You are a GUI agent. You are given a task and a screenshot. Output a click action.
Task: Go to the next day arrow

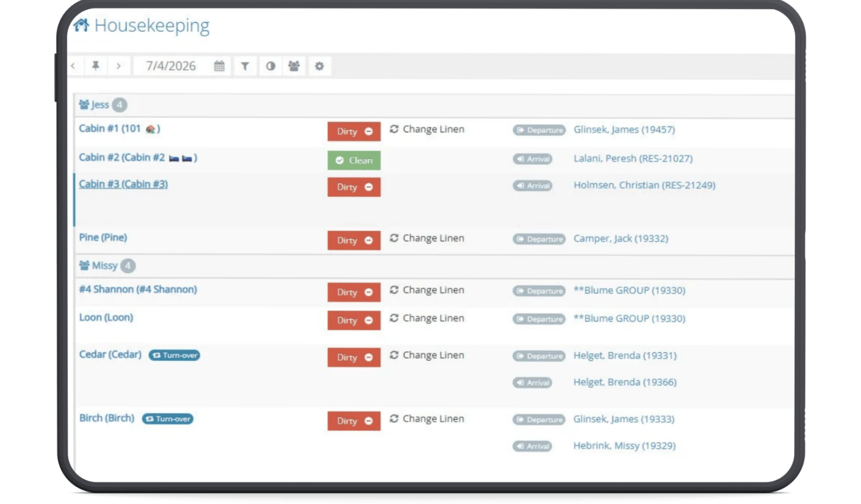(x=118, y=66)
